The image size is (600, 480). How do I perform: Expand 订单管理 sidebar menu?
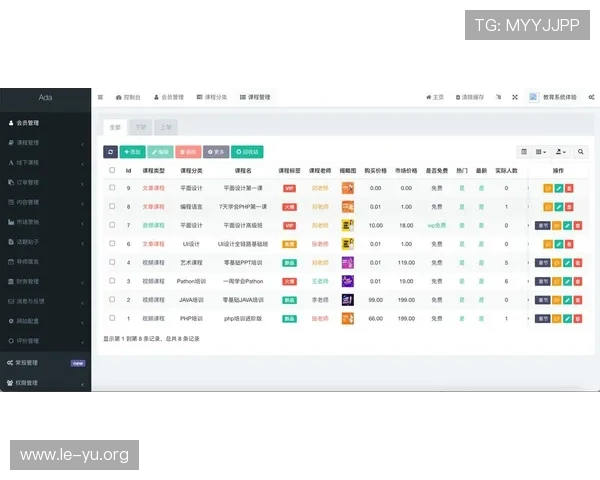(46, 183)
